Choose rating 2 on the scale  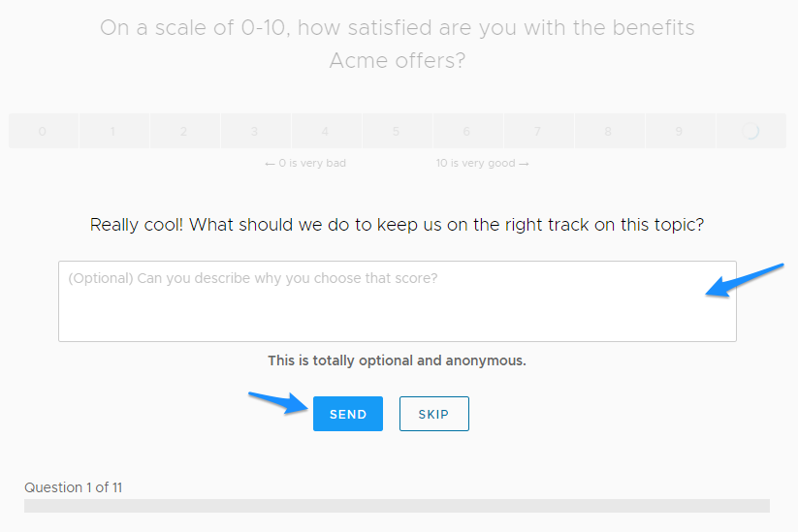click(x=185, y=131)
